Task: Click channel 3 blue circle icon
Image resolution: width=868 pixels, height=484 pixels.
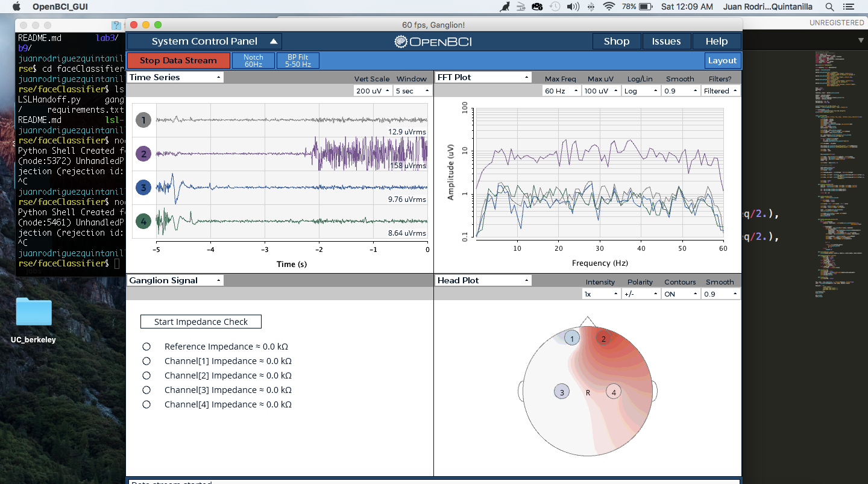Action: tap(143, 188)
